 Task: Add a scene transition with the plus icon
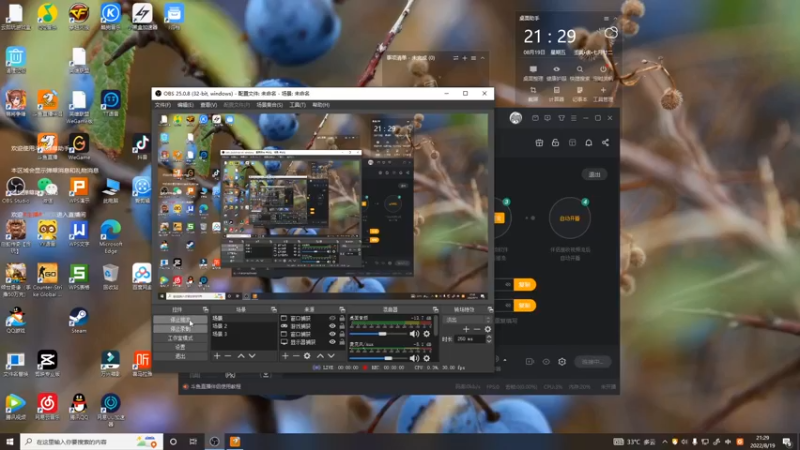click(466, 329)
